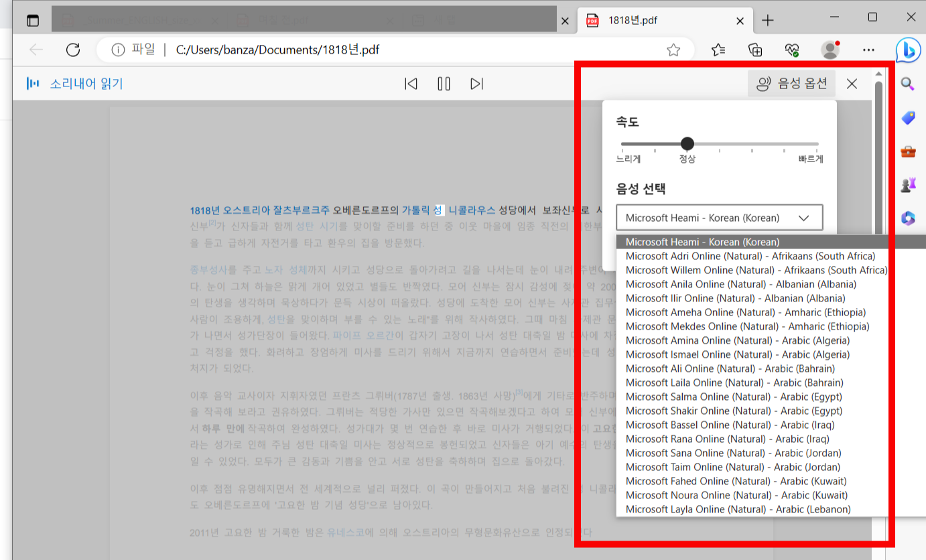Pick Microsoft Bassel Online Arabic (Iraq)
Image resolution: width=926 pixels, height=560 pixels.
pyautogui.click(x=771, y=425)
